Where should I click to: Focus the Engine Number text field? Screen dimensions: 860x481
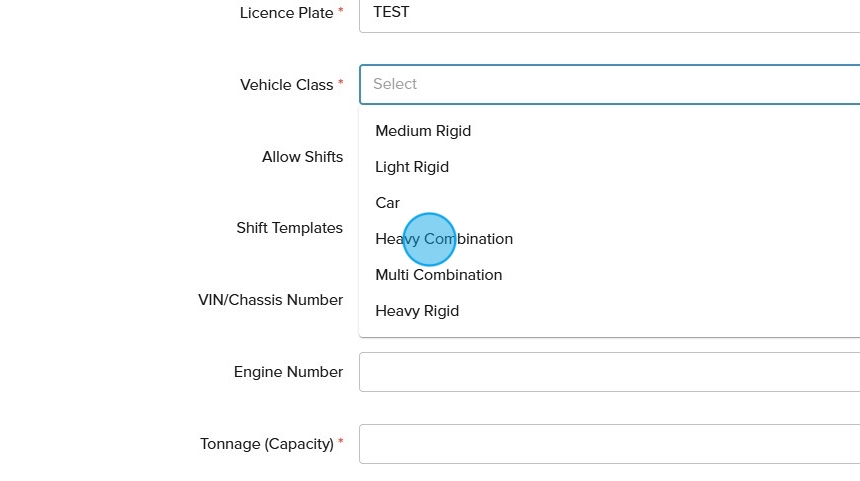point(610,372)
